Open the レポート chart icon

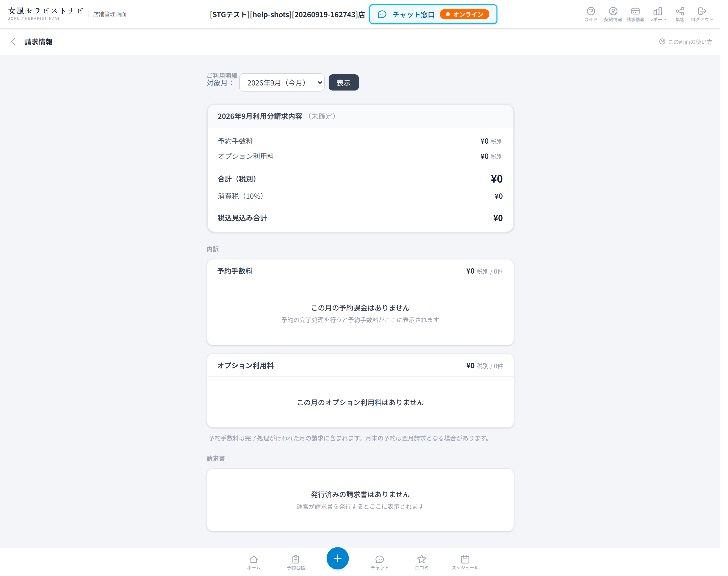tap(657, 14)
